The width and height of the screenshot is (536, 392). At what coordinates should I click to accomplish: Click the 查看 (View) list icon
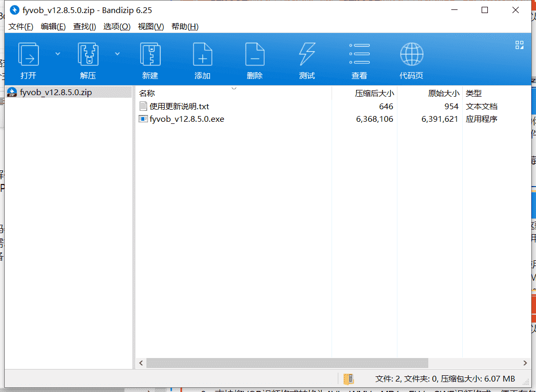pyautogui.click(x=359, y=54)
